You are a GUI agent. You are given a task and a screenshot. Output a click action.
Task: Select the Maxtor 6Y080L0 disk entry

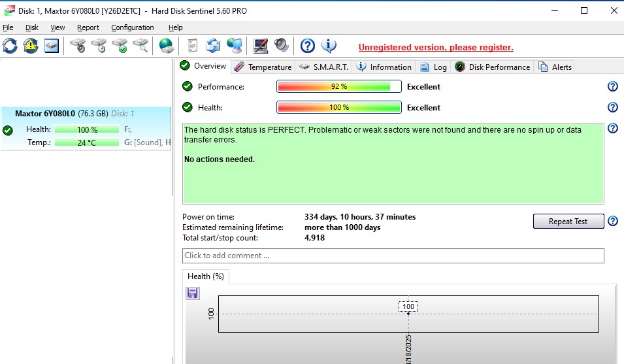tap(86, 129)
